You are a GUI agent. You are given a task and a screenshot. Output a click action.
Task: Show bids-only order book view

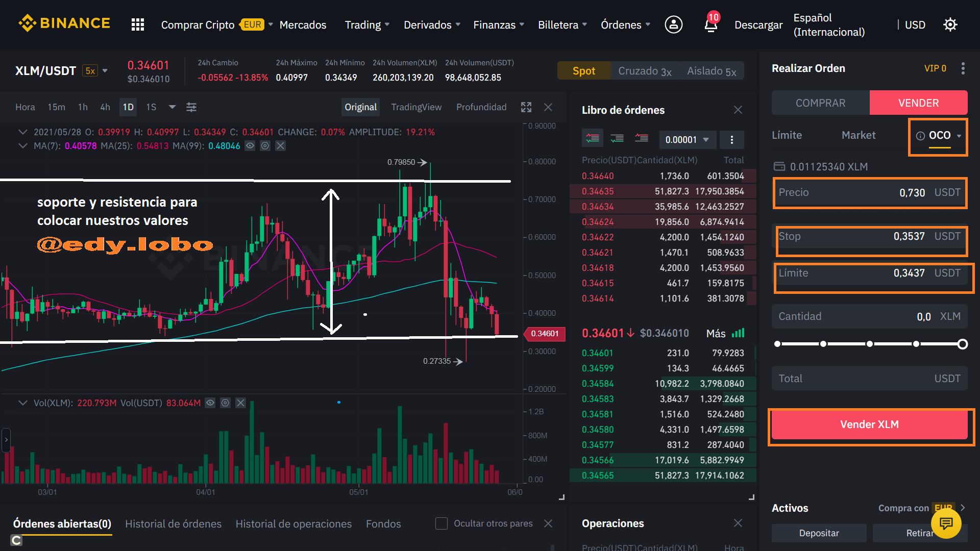[x=617, y=138]
